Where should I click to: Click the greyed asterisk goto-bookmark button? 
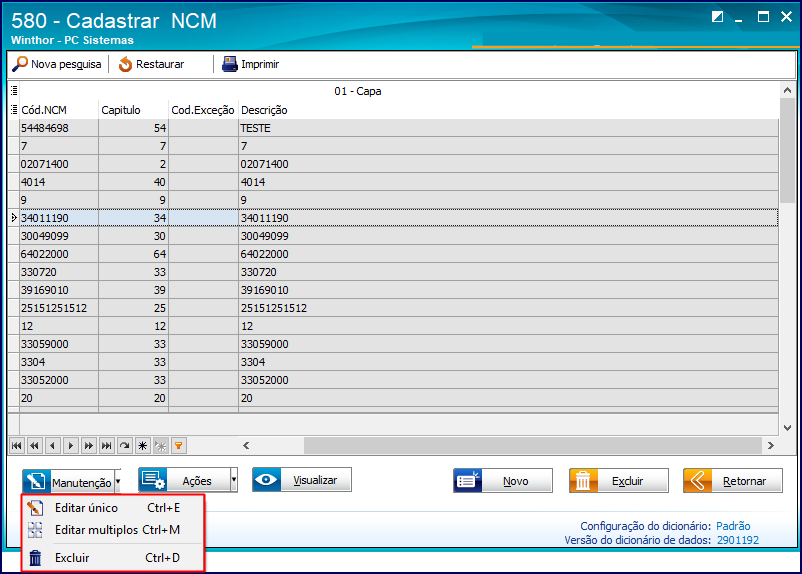tap(161, 446)
